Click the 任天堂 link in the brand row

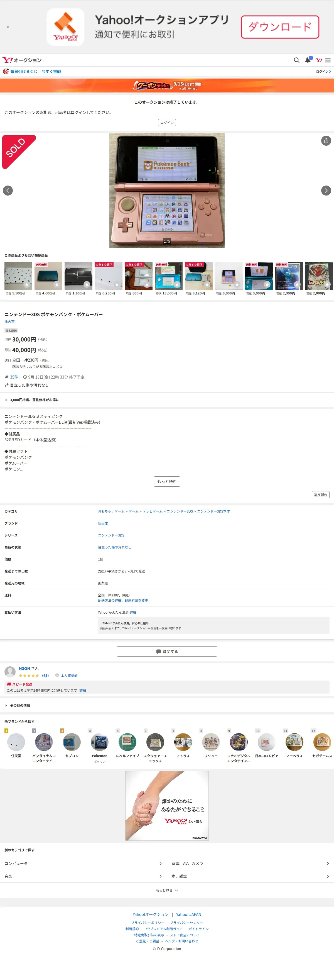tap(103, 523)
